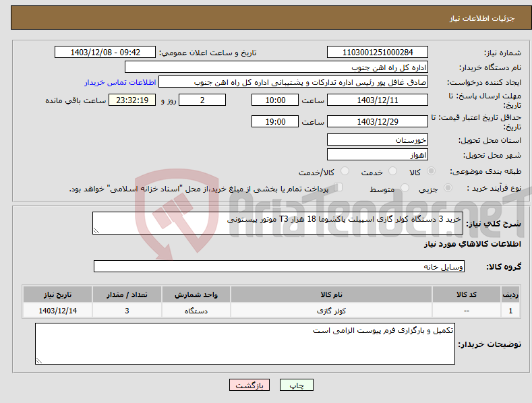The height and width of the screenshot is (403, 532).
Task: Open the اطلاعات تماس خریدار link
Action: tap(120, 82)
